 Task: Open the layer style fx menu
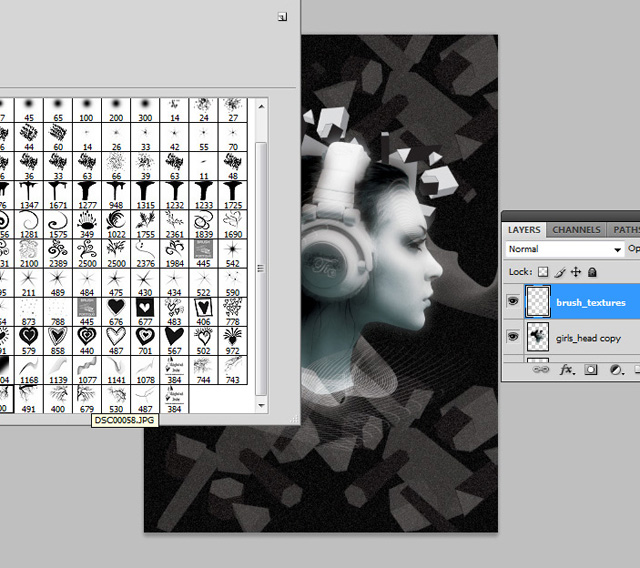point(566,369)
